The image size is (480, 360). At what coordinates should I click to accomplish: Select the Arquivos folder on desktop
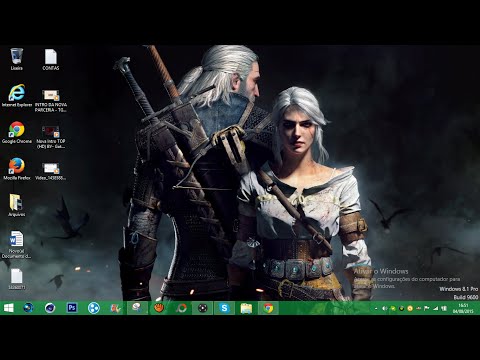coord(16,205)
